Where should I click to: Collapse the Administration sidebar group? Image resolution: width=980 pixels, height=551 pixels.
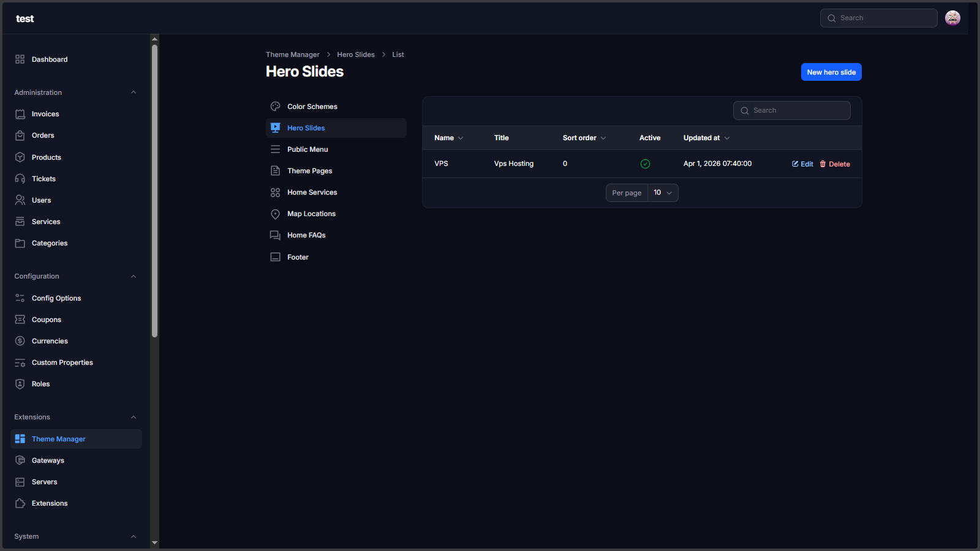(134, 92)
